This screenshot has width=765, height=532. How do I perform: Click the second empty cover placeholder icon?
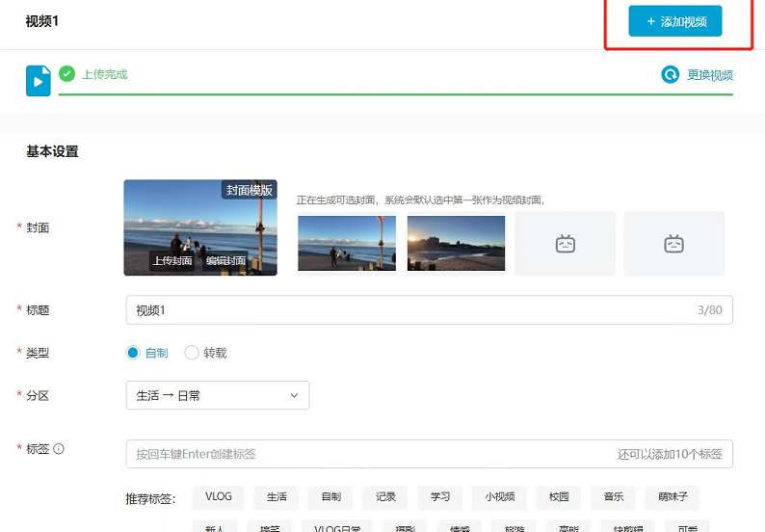[x=673, y=244]
